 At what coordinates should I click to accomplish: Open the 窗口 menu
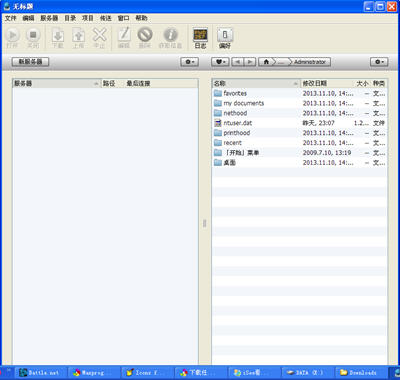(x=123, y=18)
